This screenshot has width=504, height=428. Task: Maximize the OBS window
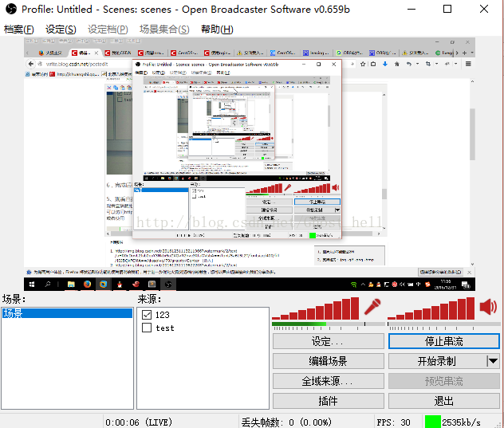(447, 9)
